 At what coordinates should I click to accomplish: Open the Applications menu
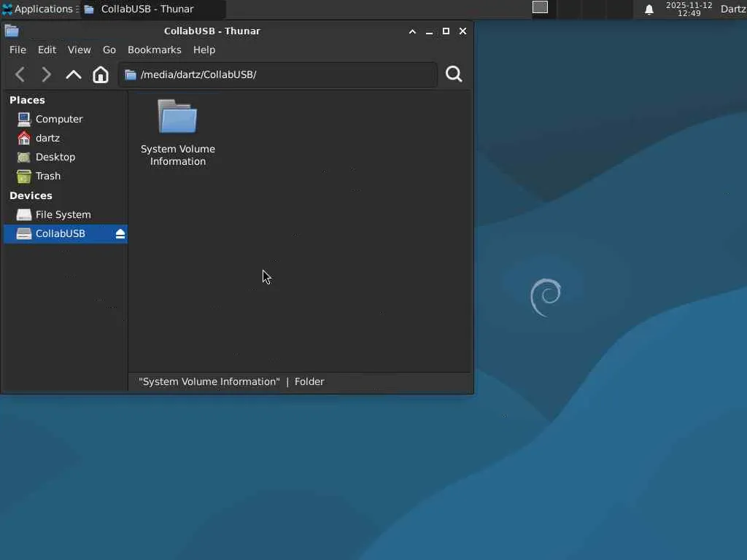coord(40,9)
